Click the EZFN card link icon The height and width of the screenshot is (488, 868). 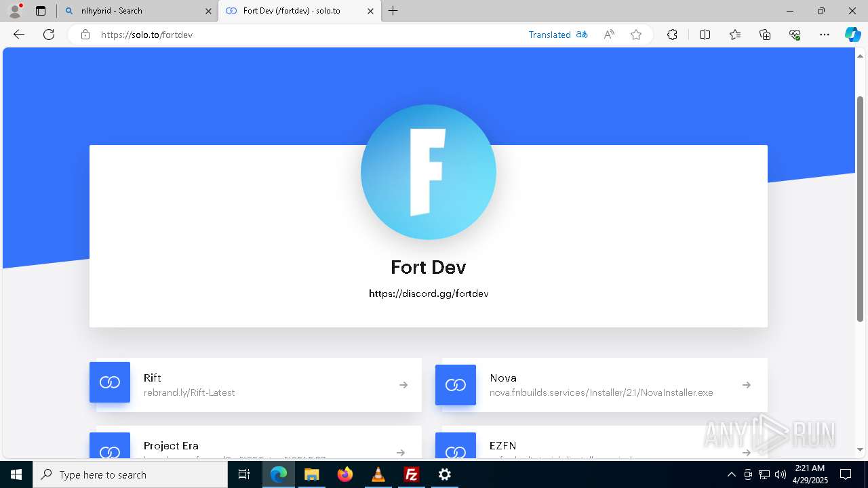pyautogui.click(x=456, y=446)
